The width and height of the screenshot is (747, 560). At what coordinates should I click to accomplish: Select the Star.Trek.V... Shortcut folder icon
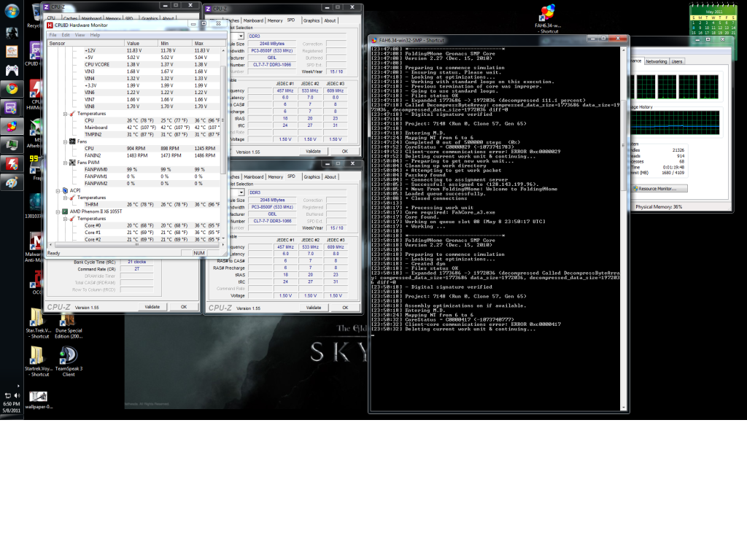(x=37, y=323)
